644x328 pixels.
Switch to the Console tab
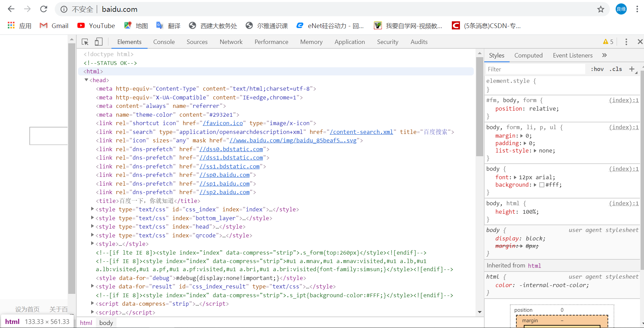[164, 42]
